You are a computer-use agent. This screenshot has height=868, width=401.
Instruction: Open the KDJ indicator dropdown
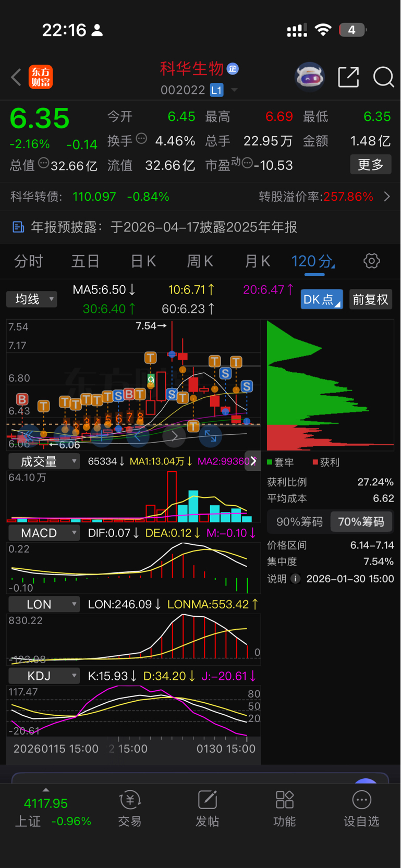(x=44, y=676)
